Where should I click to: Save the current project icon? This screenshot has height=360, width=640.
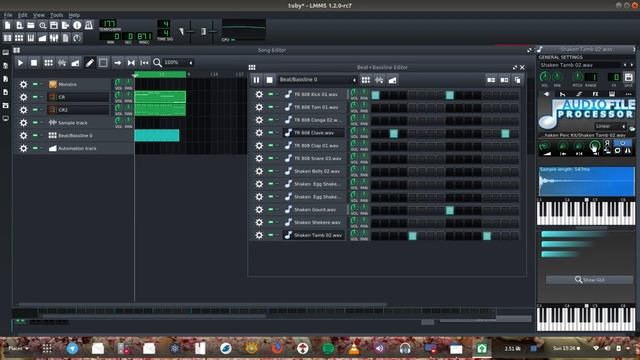pyautogui.click(x=54, y=25)
